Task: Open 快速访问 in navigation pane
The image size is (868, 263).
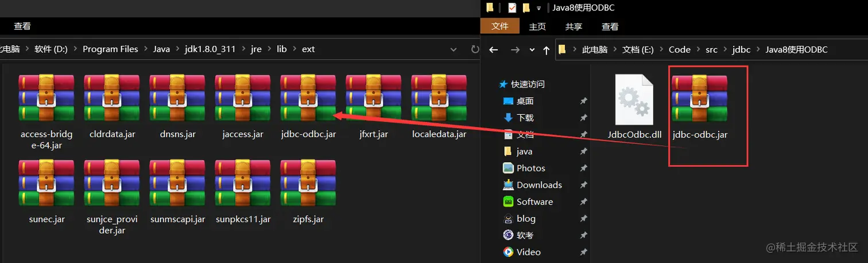Action: click(x=528, y=84)
